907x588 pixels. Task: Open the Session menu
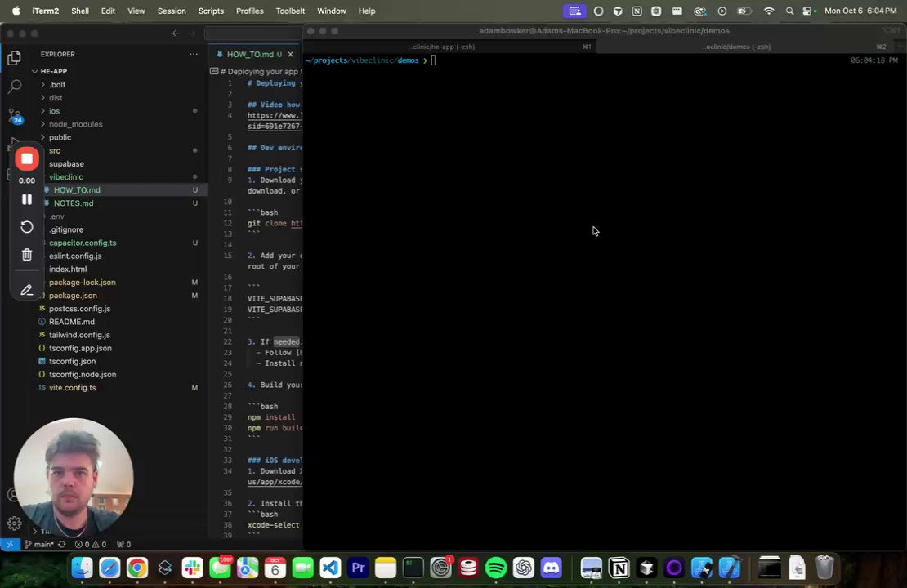[172, 11]
